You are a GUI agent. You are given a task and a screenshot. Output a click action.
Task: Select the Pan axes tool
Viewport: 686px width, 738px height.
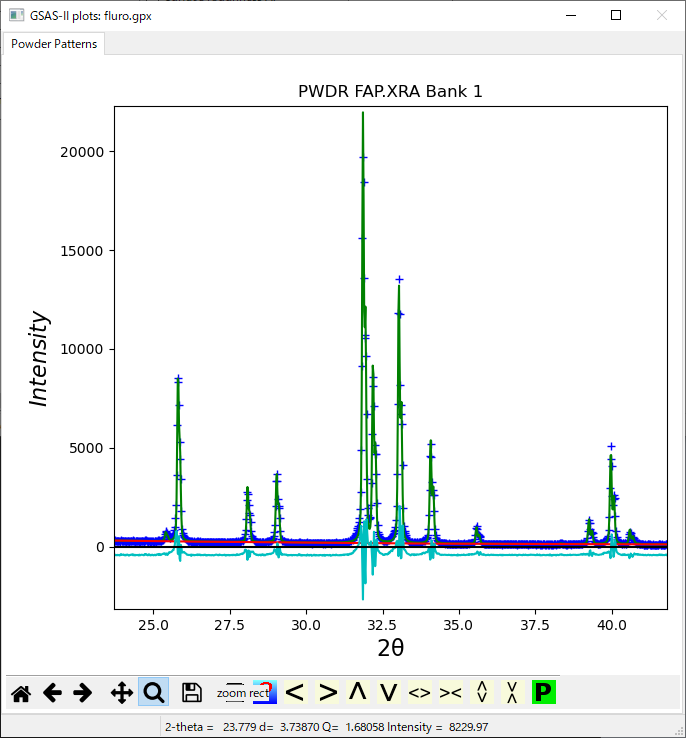point(121,692)
